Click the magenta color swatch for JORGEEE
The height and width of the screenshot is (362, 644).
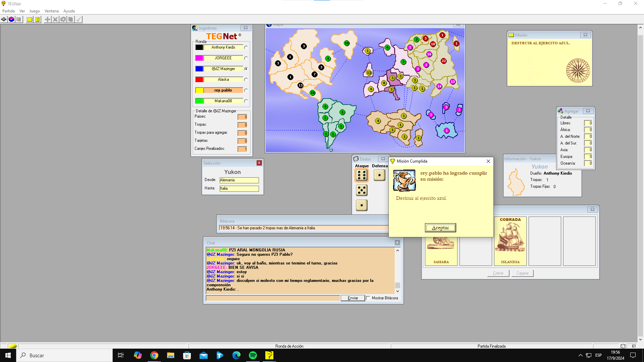tap(199, 58)
